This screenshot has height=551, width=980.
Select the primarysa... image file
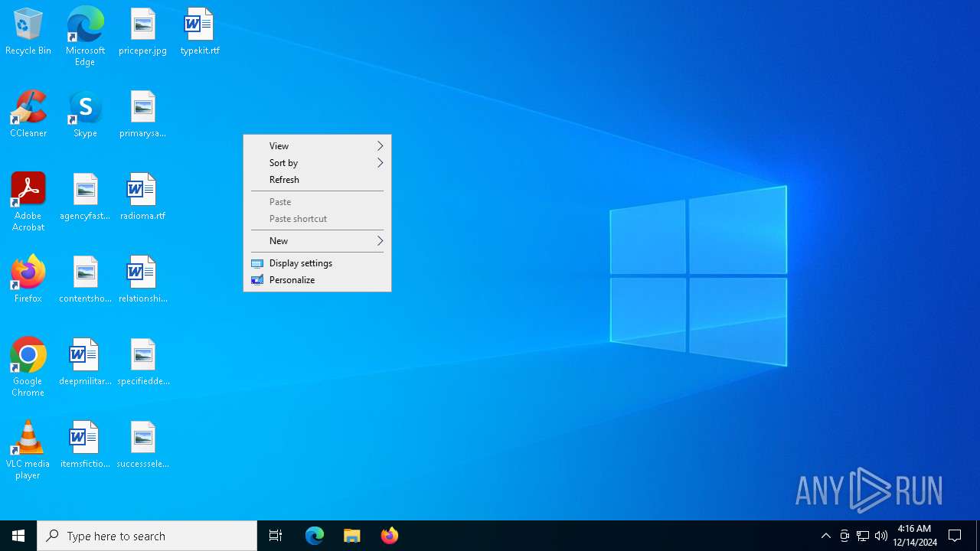pyautogui.click(x=142, y=114)
